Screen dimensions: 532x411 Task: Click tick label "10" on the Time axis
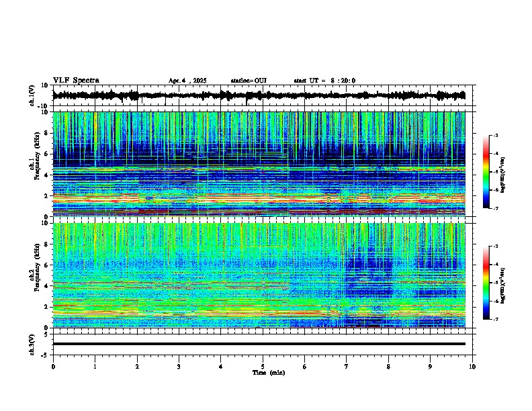472,367
